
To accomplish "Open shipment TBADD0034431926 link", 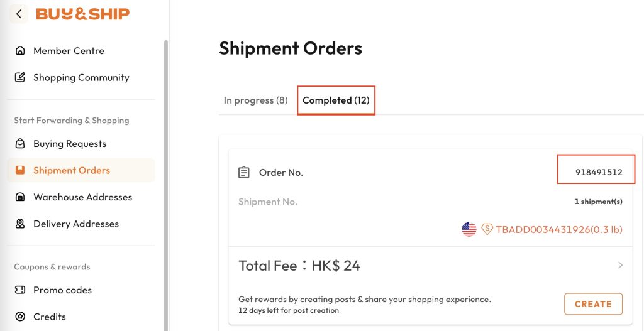I will [558, 230].
